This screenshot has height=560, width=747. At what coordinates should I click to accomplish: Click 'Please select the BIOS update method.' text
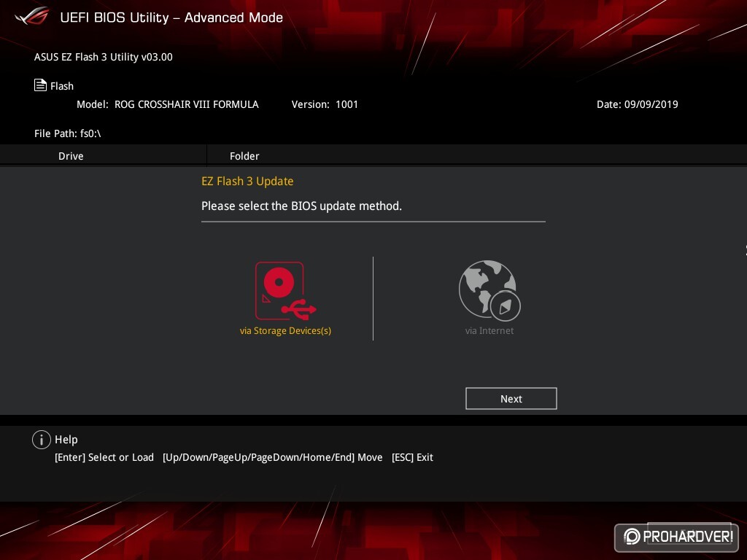pyautogui.click(x=301, y=206)
